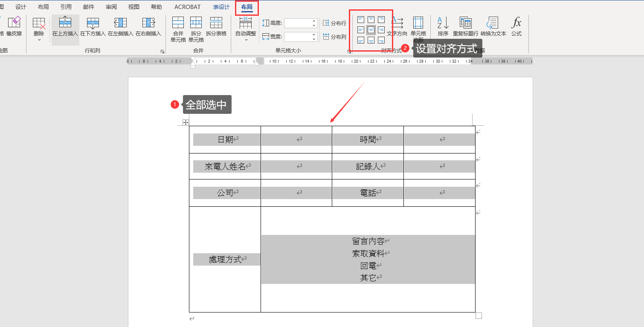Screen dimensions: 644x327
Task: Align cell text bottom center
Action: click(371, 40)
